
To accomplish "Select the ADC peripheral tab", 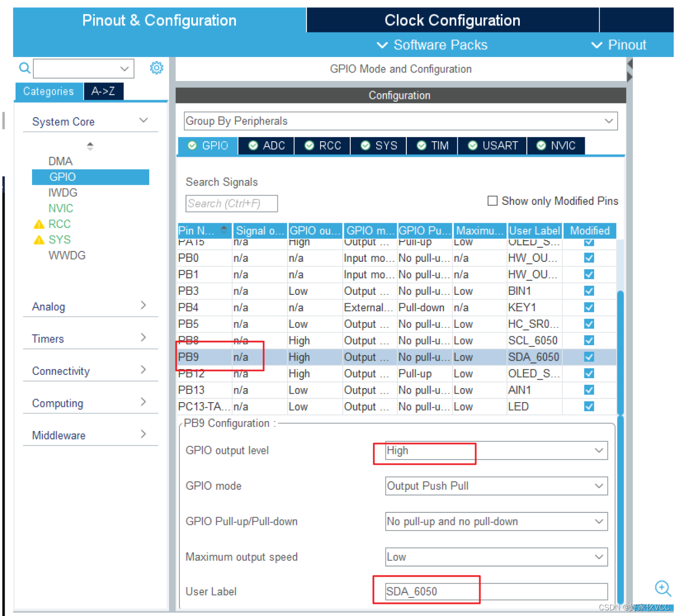I will click(266, 146).
